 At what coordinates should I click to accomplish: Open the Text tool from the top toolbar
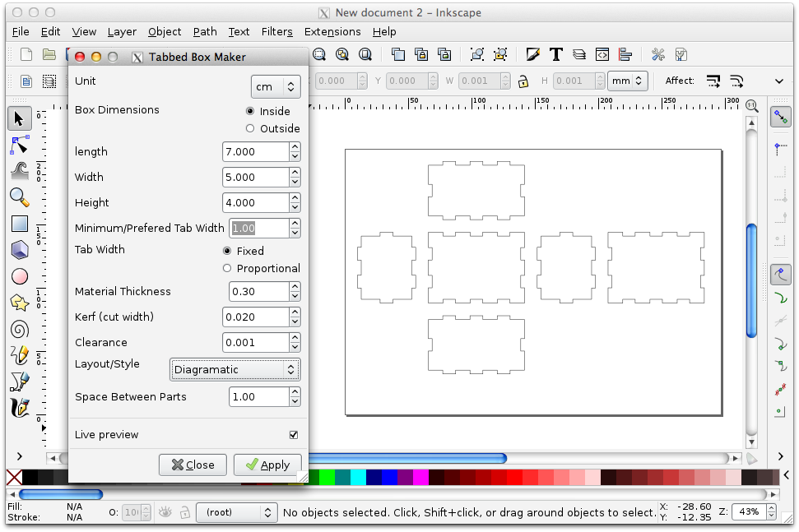pyautogui.click(x=555, y=54)
